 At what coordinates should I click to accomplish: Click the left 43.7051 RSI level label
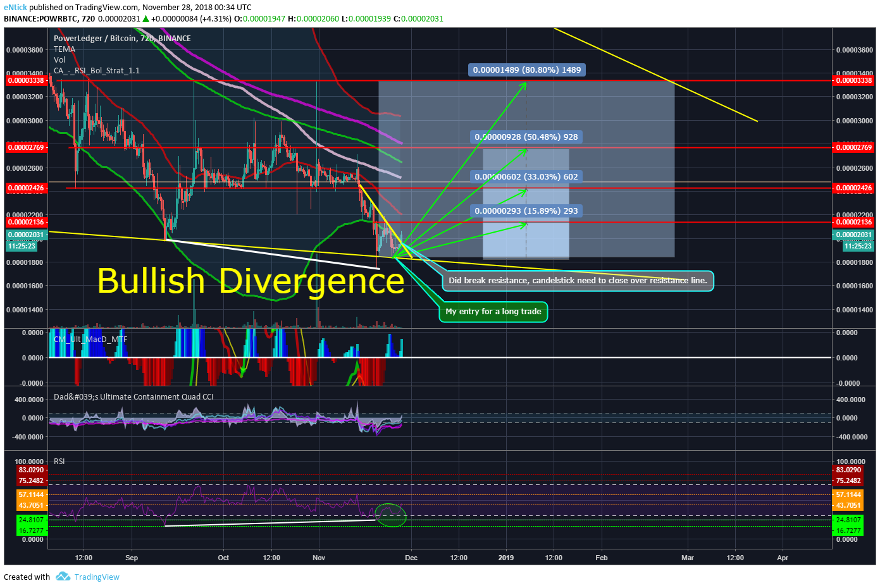point(31,505)
